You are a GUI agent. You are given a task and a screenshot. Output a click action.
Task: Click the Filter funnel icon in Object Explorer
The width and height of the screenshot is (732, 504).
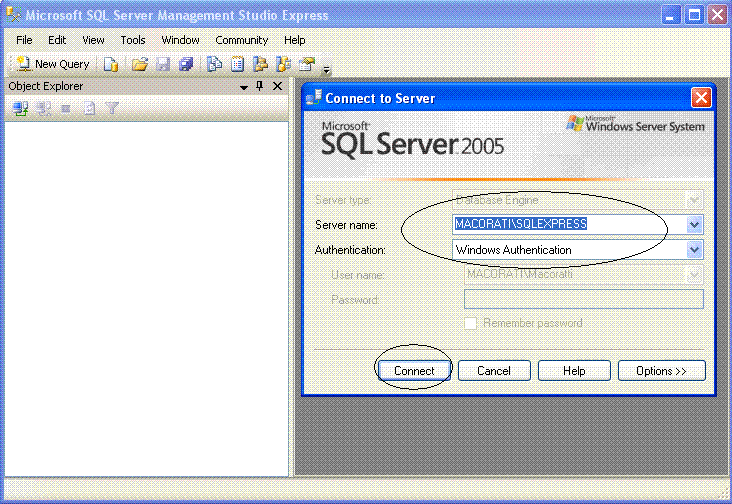(112, 109)
